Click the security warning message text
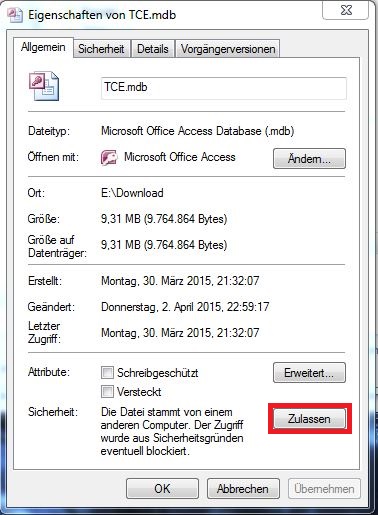 [x=172, y=432]
